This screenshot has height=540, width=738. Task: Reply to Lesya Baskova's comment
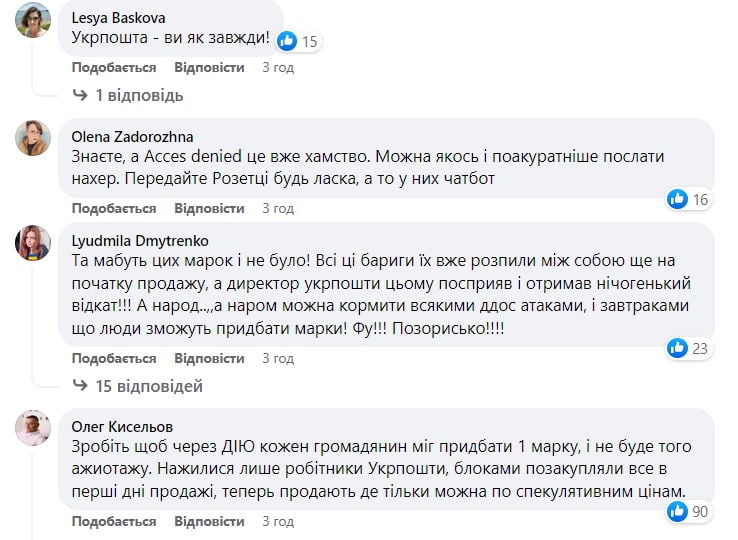(209, 67)
